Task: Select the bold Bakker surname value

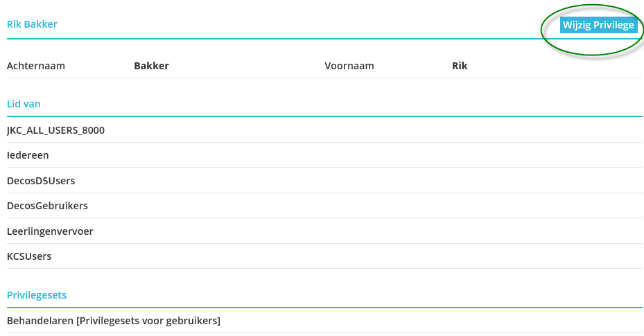Action: tap(151, 66)
